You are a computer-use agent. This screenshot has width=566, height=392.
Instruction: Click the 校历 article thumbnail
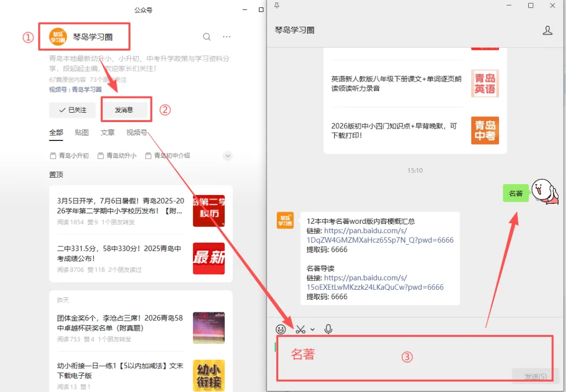209,211
